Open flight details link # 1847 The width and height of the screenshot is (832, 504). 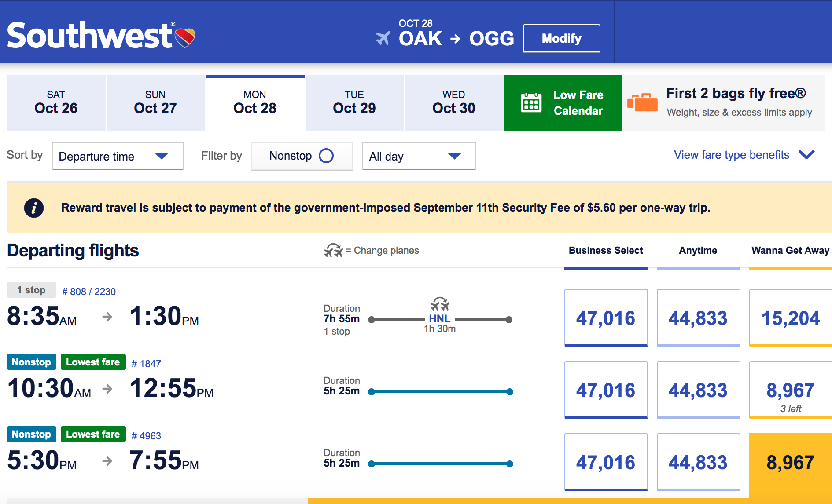tap(146, 364)
